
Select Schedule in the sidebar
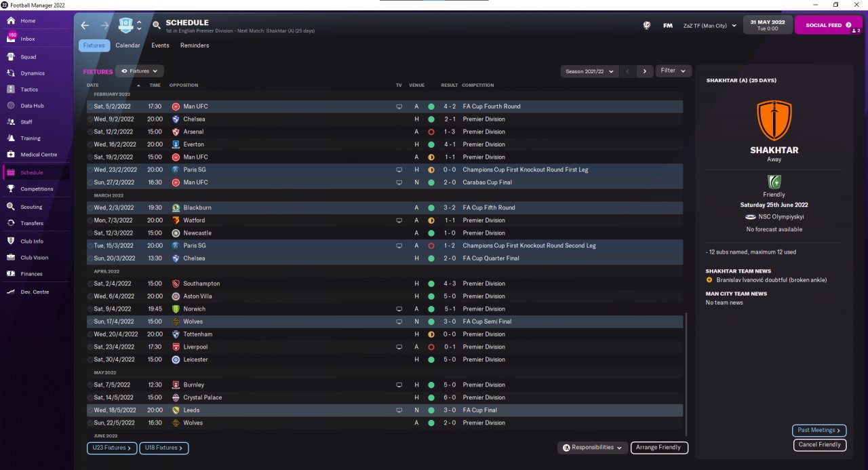35,173
